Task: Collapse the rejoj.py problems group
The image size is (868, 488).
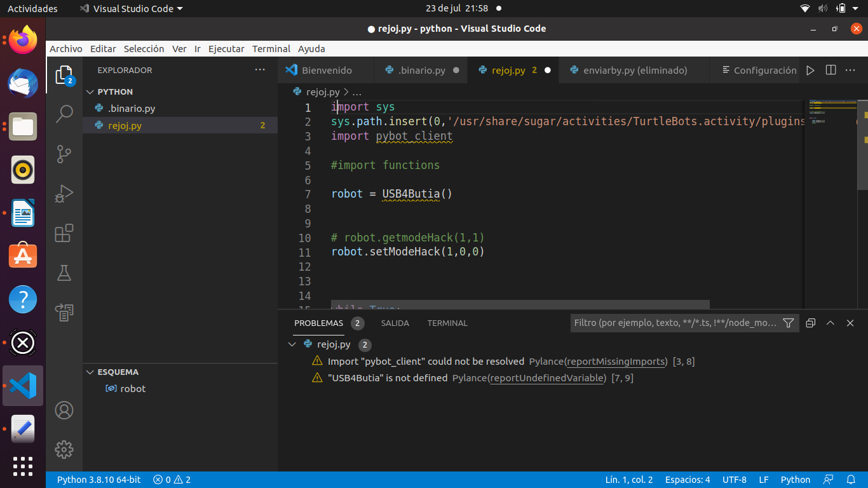Action: tap(292, 344)
